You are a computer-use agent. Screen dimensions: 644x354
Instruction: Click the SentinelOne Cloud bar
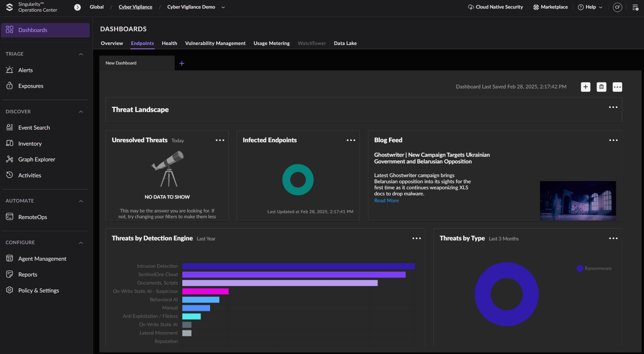[294, 275]
